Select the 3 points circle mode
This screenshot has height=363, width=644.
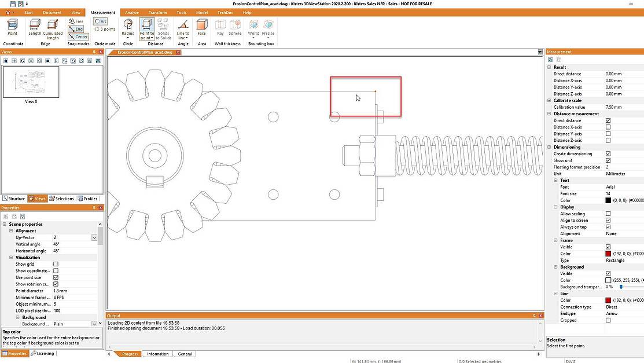(x=105, y=29)
